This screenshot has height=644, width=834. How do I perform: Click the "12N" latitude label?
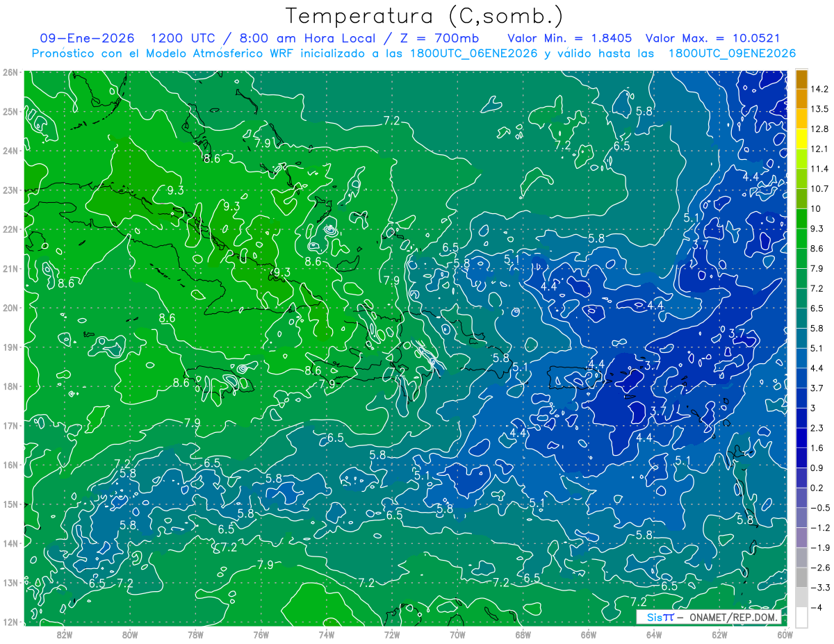click(x=10, y=622)
